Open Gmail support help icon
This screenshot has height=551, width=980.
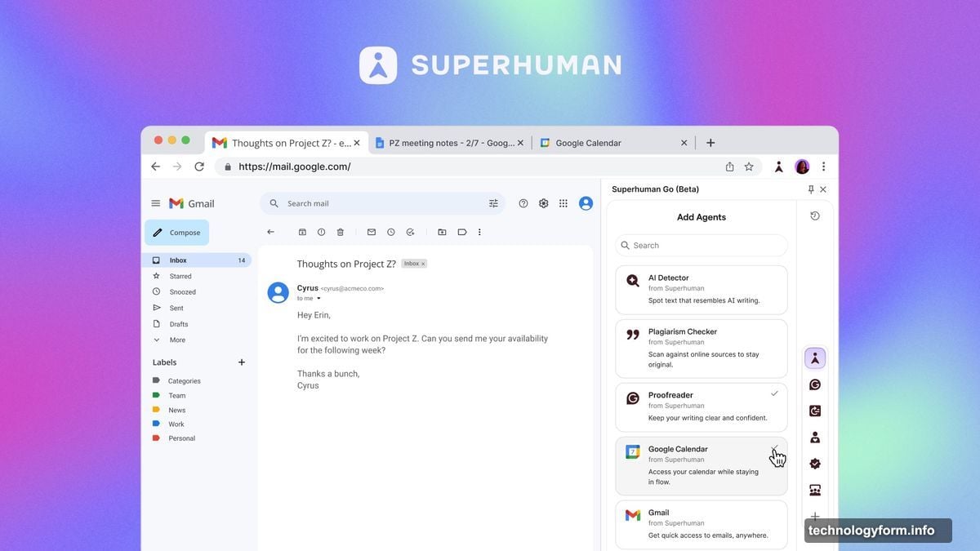click(x=523, y=203)
